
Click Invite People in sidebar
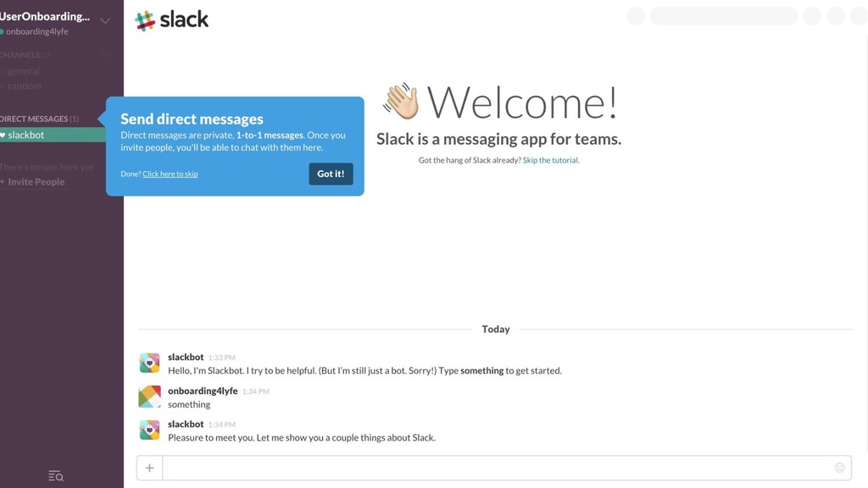[x=33, y=181]
